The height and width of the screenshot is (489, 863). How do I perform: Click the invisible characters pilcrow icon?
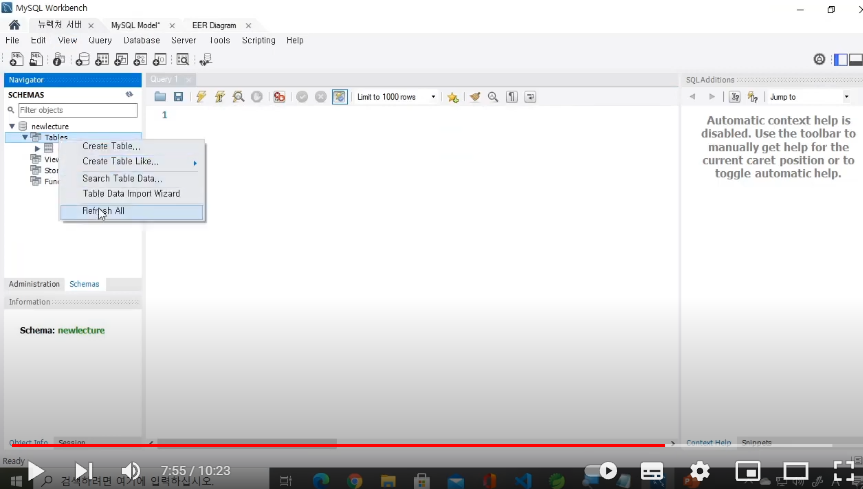click(512, 97)
